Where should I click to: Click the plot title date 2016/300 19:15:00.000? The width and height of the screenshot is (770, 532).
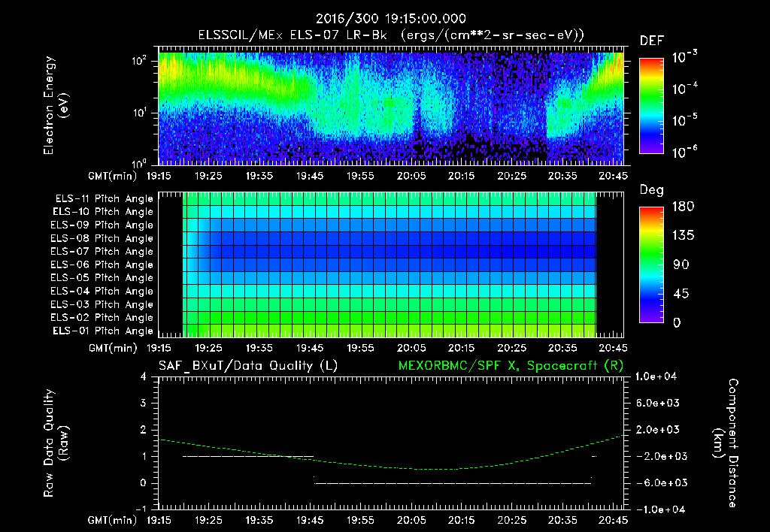click(390, 19)
